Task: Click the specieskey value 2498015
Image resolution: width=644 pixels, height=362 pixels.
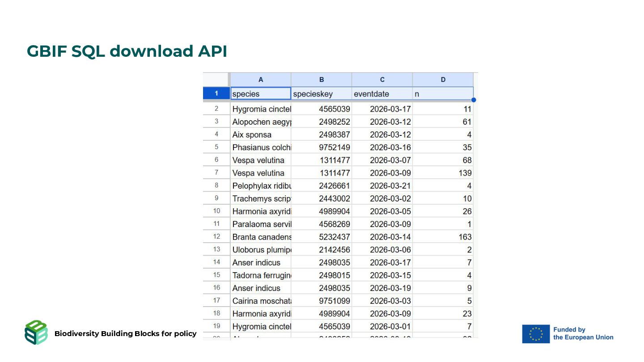Action: pos(322,275)
